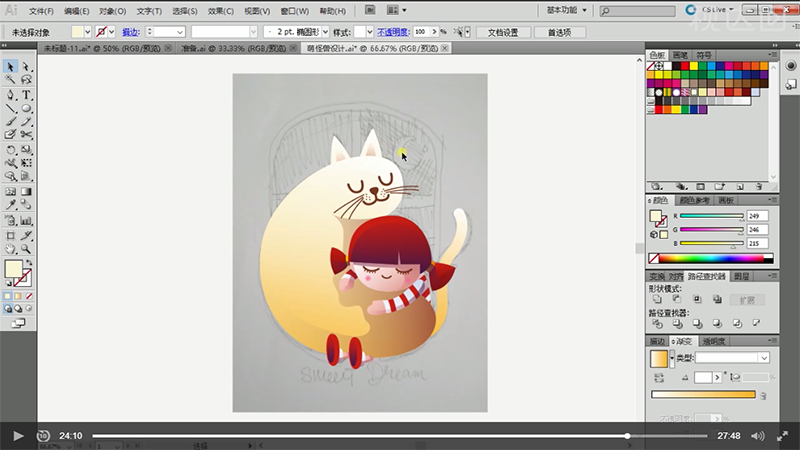Image resolution: width=800 pixels, height=450 pixels.
Task: Click Delete Swatch trash icon in swatches panel
Action: 759,187
